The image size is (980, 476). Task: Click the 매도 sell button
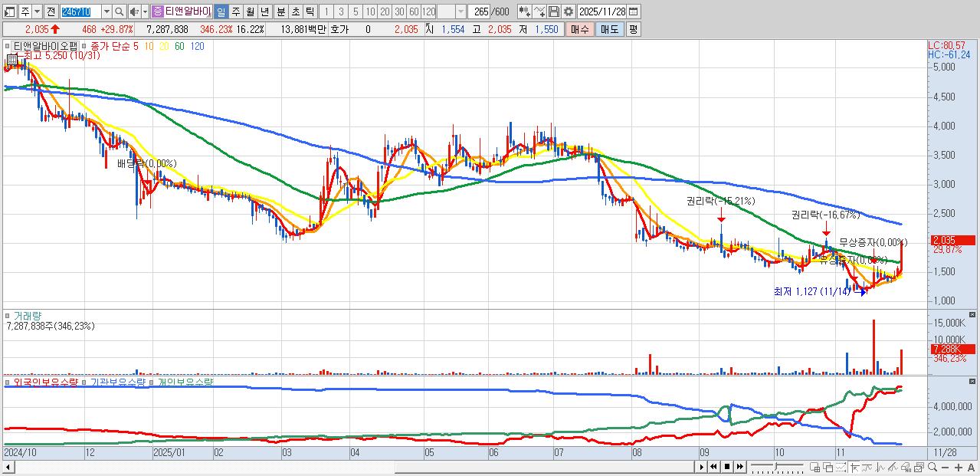[610, 29]
